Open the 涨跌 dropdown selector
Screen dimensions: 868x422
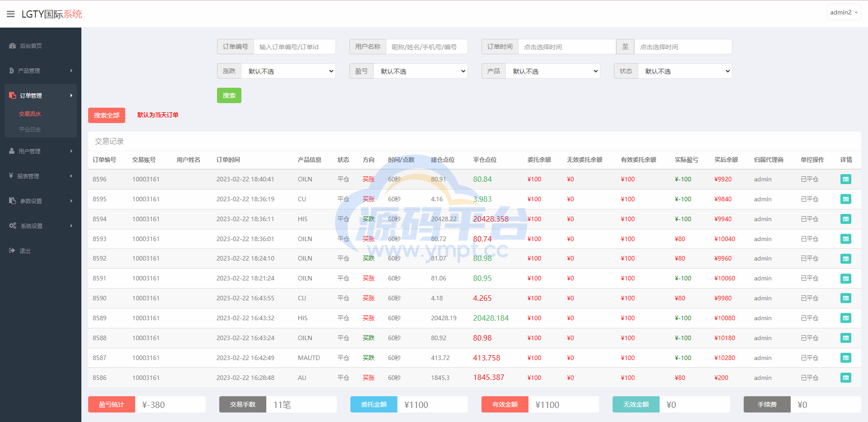click(x=288, y=71)
